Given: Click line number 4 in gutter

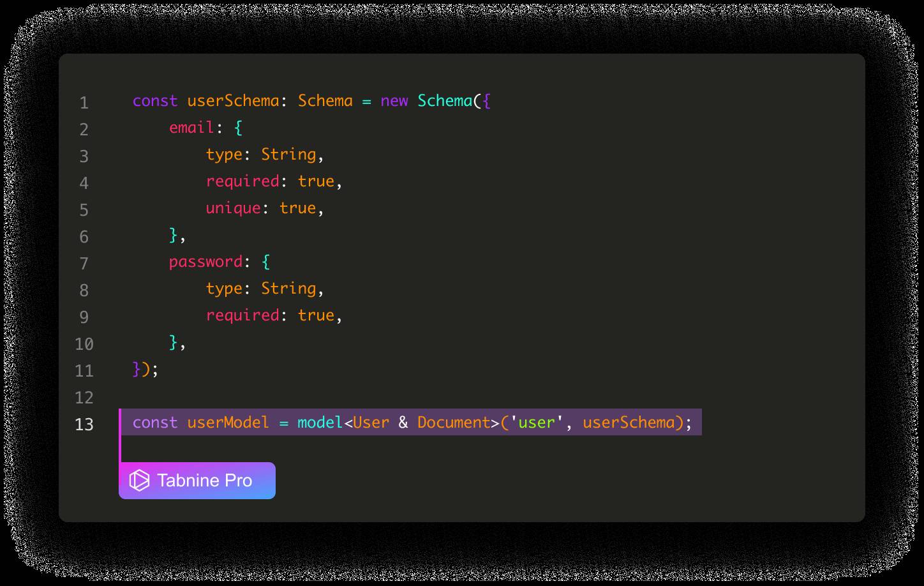Looking at the screenshot, I should [x=84, y=183].
